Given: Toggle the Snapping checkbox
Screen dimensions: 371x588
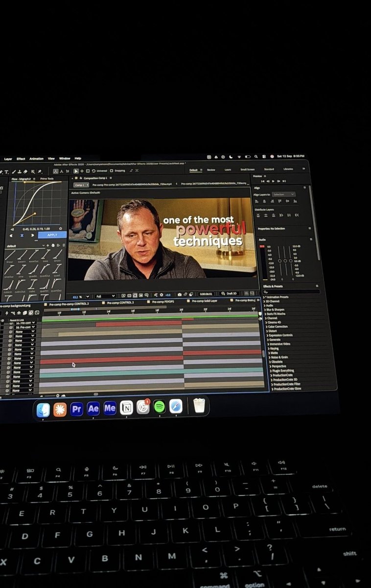Looking at the screenshot, I should tap(111, 171).
